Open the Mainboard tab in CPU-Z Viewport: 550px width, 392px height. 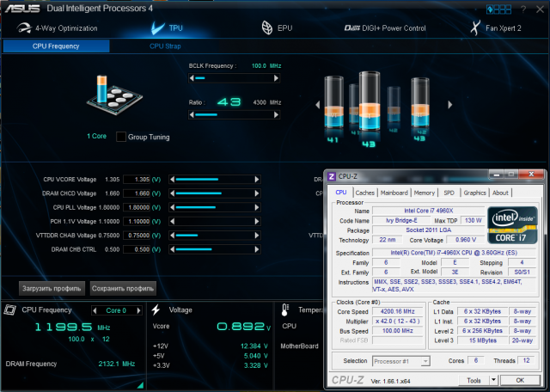tap(394, 193)
